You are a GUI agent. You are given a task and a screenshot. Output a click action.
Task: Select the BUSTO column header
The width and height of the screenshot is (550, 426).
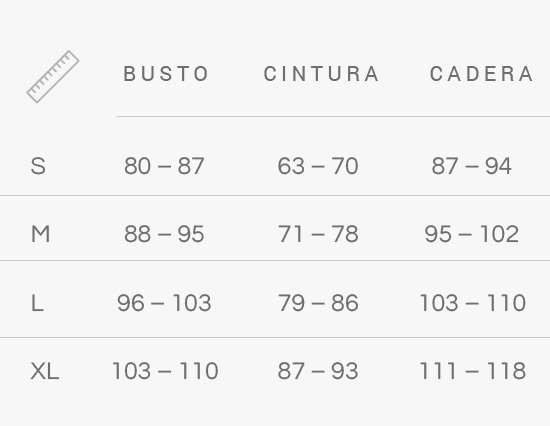coord(166,74)
